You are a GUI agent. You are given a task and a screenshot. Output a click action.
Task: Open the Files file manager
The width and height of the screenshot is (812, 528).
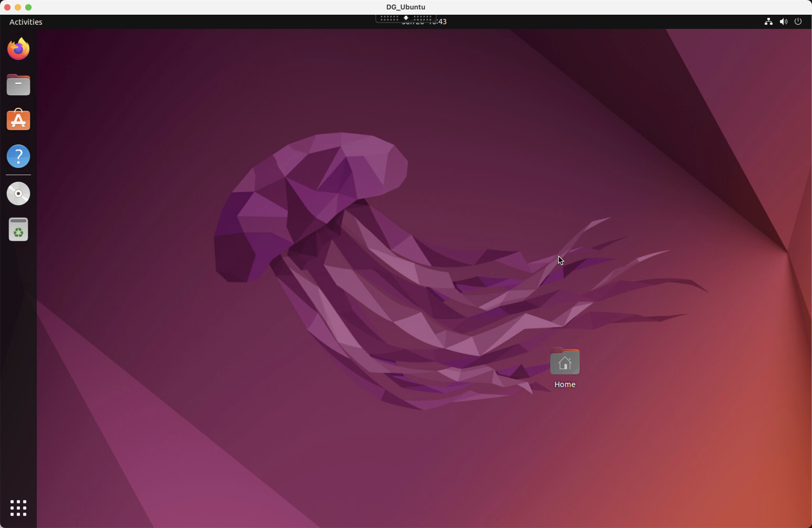(18, 85)
